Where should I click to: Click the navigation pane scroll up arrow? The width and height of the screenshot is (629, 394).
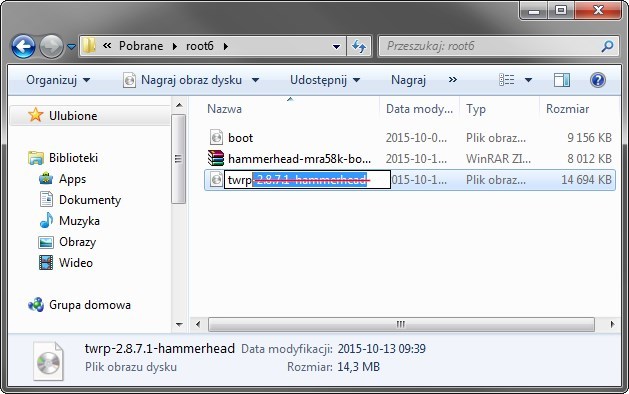tap(179, 105)
